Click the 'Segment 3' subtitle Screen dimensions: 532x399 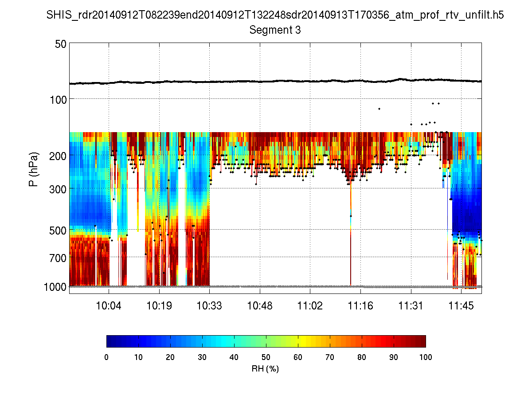pos(275,30)
